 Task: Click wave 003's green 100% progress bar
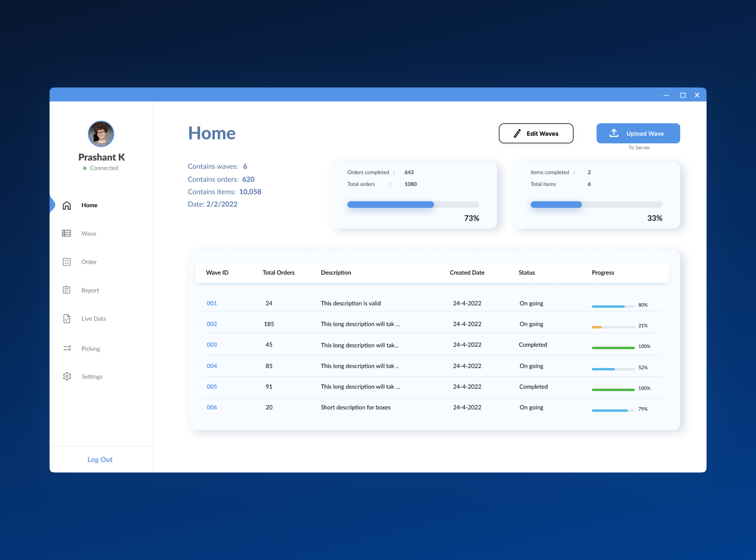pos(613,348)
